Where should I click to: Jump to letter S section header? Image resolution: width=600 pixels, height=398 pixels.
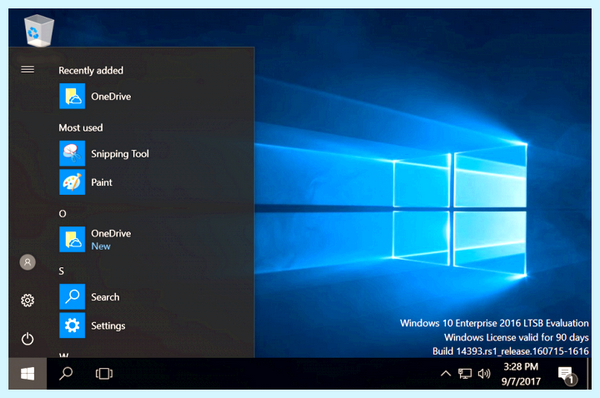61,271
